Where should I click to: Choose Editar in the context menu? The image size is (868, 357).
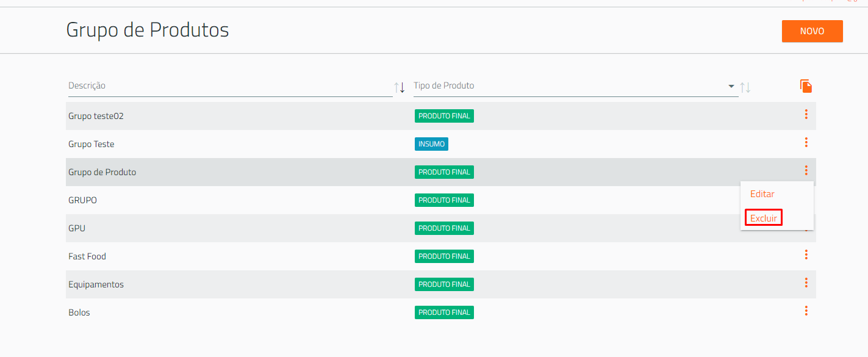pos(762,194)
